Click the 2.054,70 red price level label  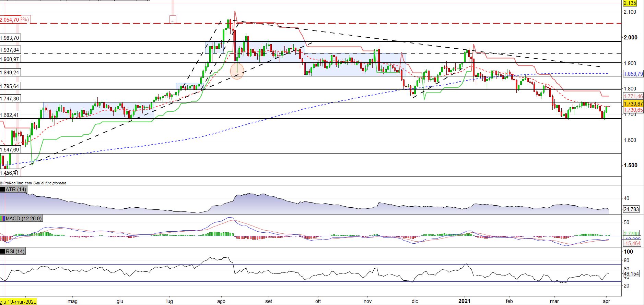pos(10,20)
